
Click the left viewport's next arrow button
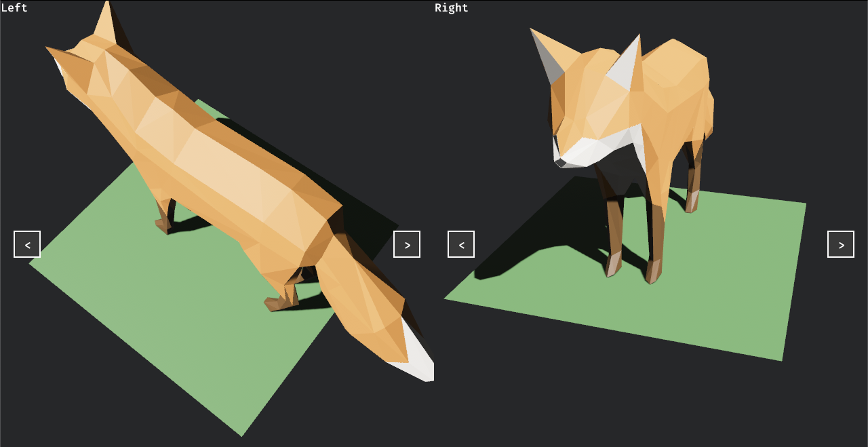tap(407, 244)
